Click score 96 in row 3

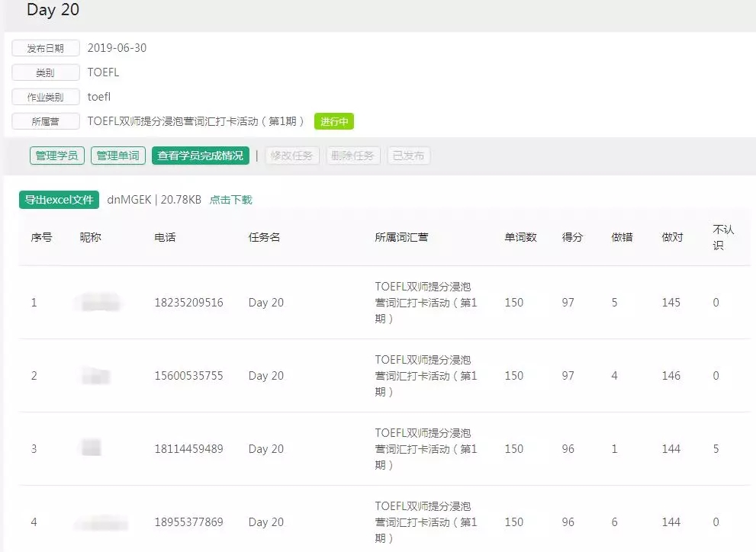pos(568,449)
